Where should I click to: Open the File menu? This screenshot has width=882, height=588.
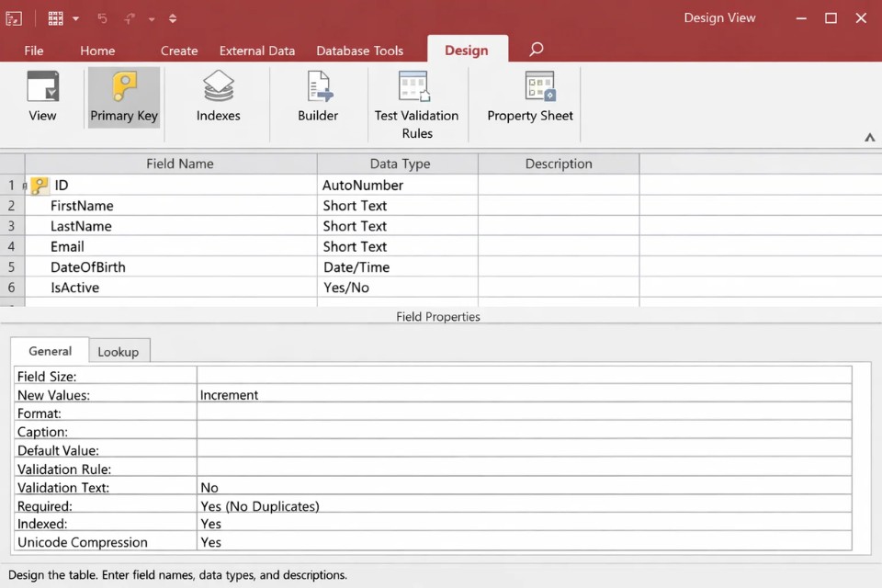[34, 51]
